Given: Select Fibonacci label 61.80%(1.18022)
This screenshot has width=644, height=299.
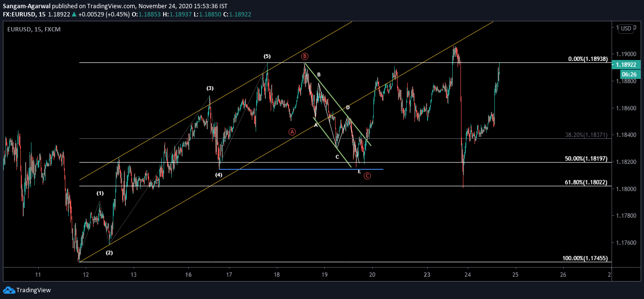Looking at the screenshot, I should coord(586,182).
